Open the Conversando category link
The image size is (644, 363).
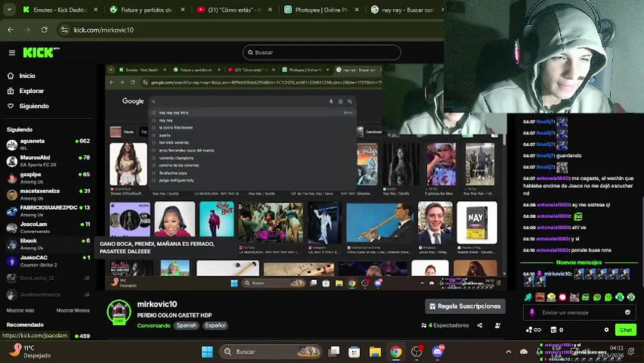pyautogui.click(x=154, y=325)
